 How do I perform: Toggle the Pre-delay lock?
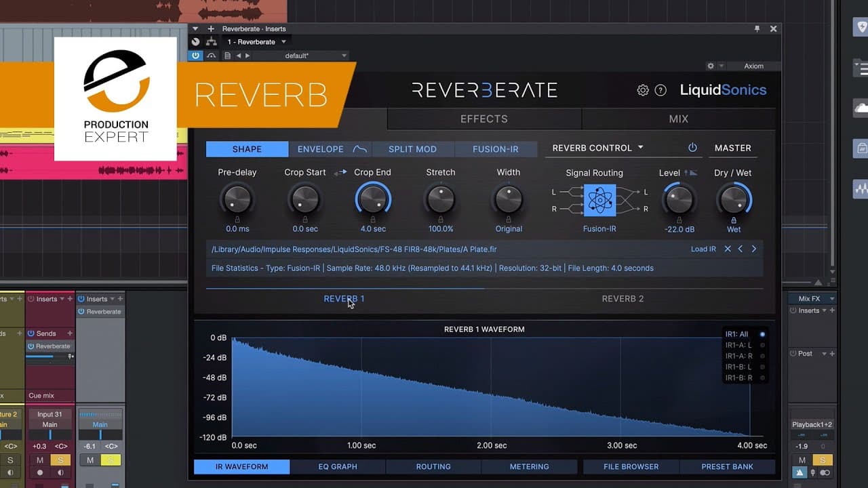(237, 220)
